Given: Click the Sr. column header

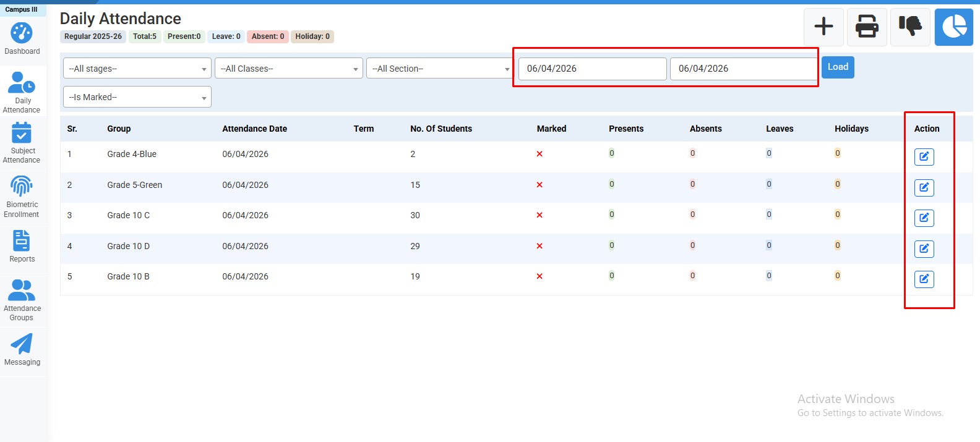Looking at the screenshot, I should 72,129.
